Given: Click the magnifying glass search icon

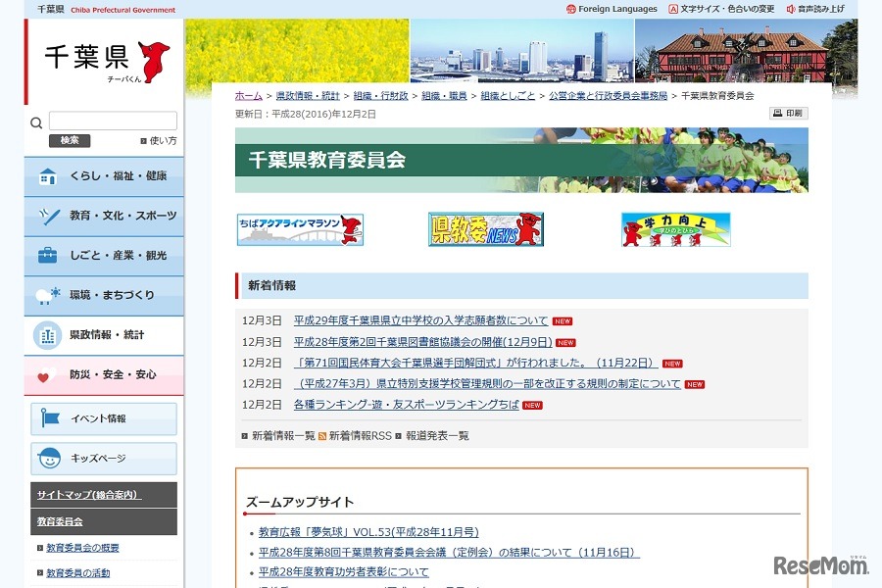Looking at the screenshot, I should 36,122.
